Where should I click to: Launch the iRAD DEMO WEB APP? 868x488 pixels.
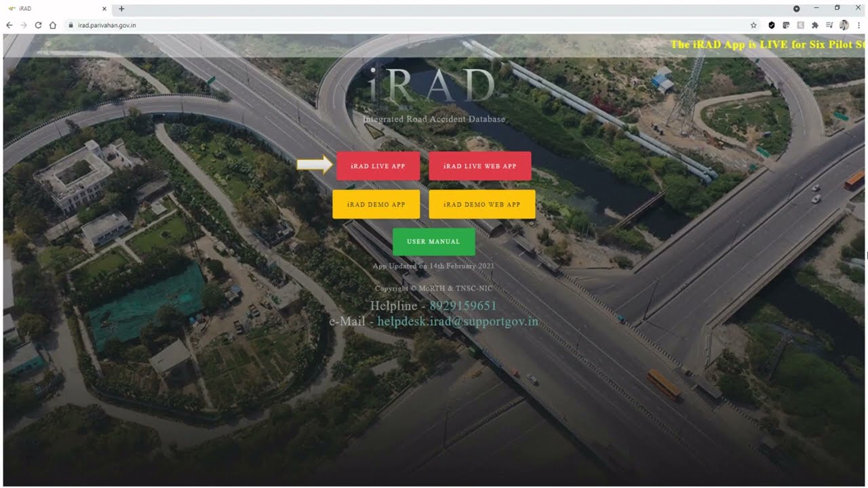(x=482, y=204)
